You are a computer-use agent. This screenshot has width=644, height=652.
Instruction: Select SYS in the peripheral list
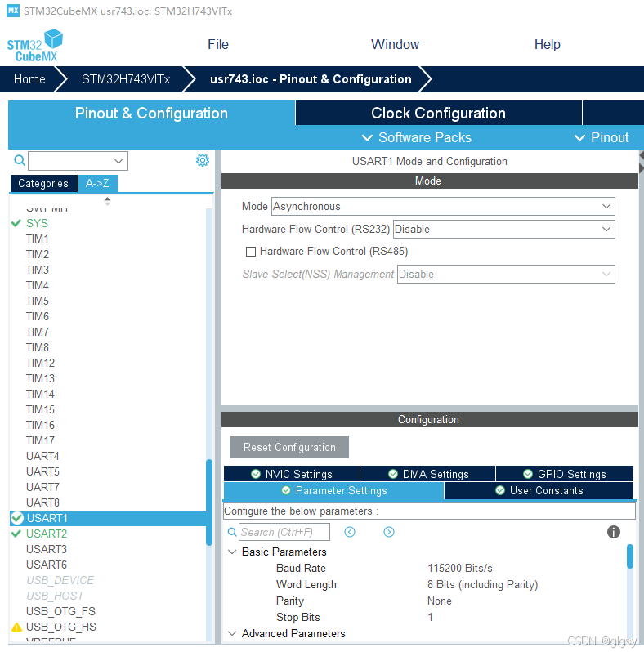pos(37,223)
